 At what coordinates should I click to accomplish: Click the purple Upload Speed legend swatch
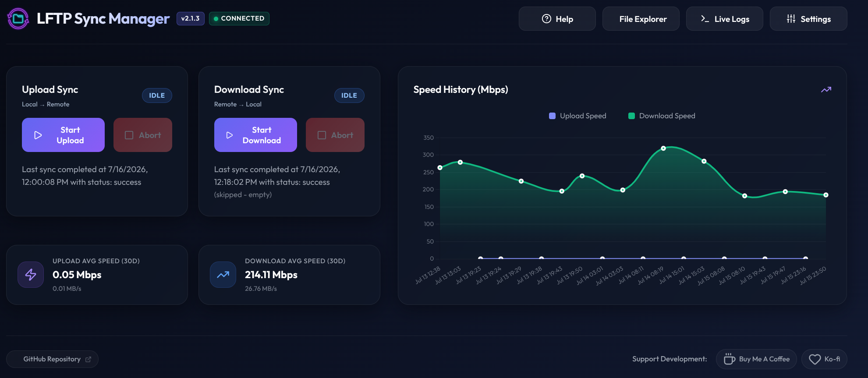[x=552, y=116]
